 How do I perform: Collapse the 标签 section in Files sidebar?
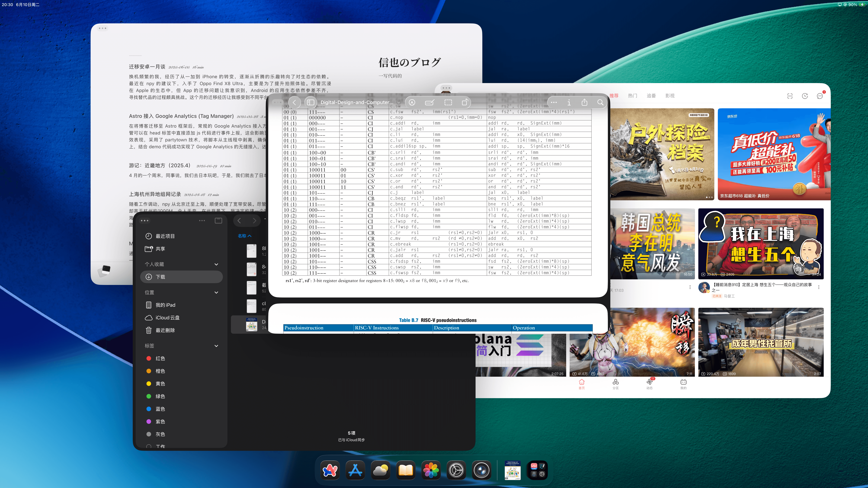(216, 346)
